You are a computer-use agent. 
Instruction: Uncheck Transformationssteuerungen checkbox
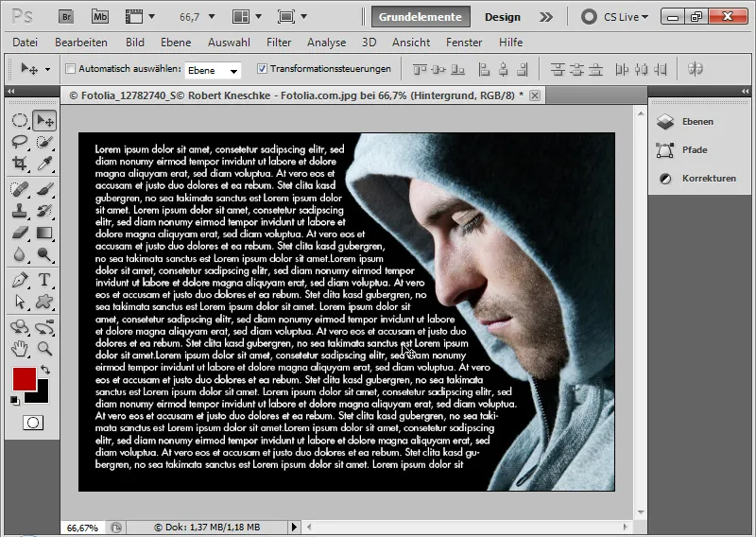pos(260,69)
